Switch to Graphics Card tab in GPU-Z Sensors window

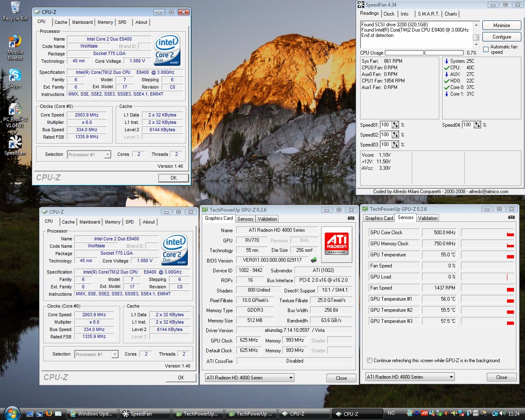coord(379,218)
